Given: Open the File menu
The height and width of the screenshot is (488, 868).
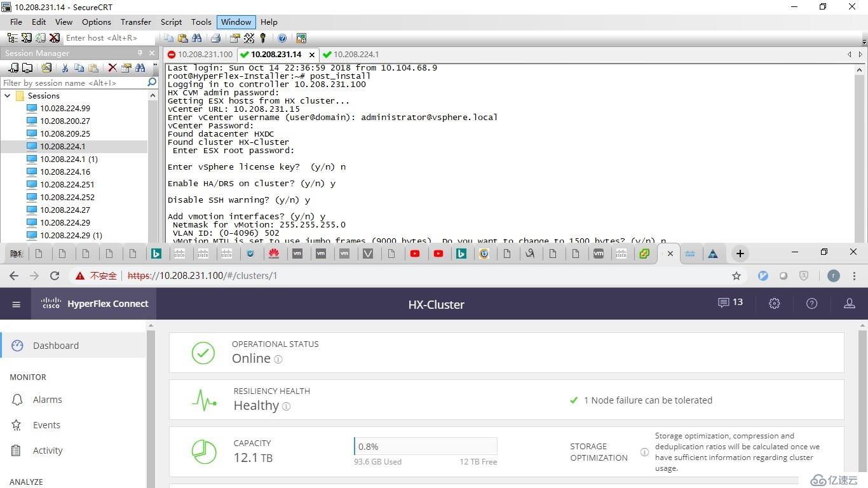Looking at the screenshot, I should point(16,22).
